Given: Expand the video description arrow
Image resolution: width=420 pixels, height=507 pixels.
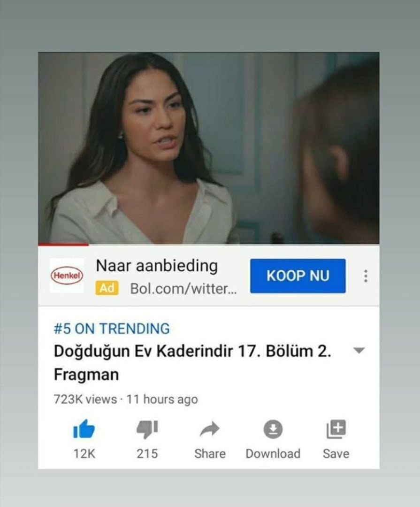Looking at the screenshot, I should (359, 350).
